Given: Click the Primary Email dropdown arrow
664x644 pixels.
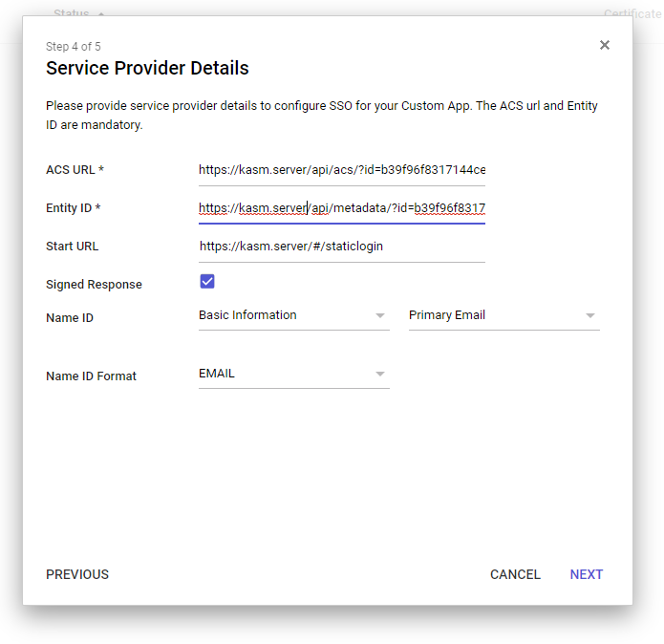Looking at the screenshot, I should click(589, 315).
